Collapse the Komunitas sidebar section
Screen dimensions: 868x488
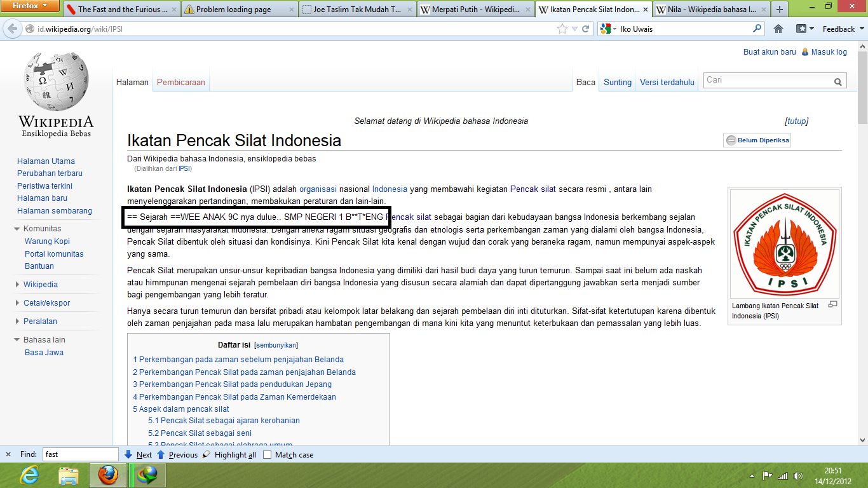17,229
